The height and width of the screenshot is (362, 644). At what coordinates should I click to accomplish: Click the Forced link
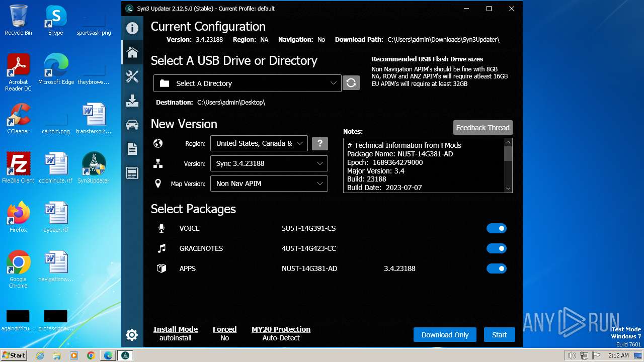coord(224,329)
